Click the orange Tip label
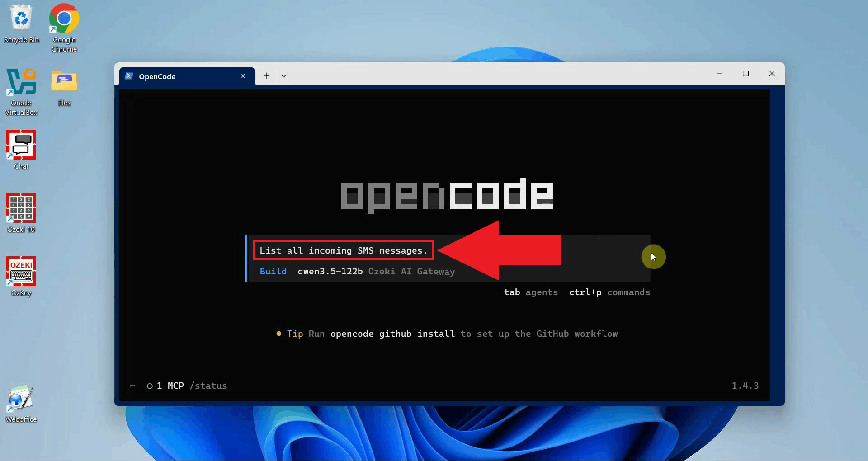The height and width of the screenshot is (461, 868). pyautogui.click(x=295, y=334)
